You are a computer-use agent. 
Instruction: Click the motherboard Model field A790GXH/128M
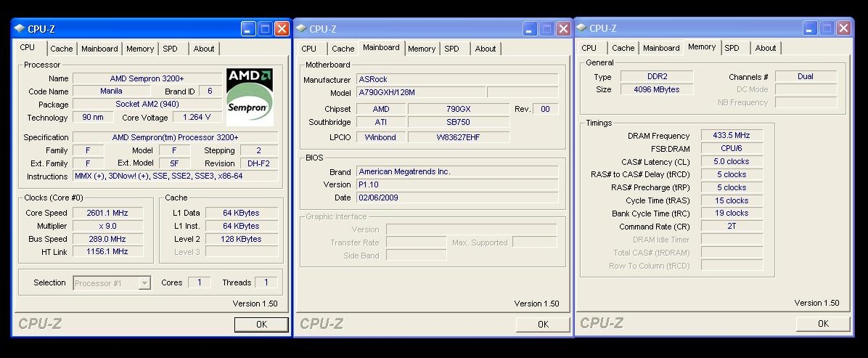click(419, 93)
